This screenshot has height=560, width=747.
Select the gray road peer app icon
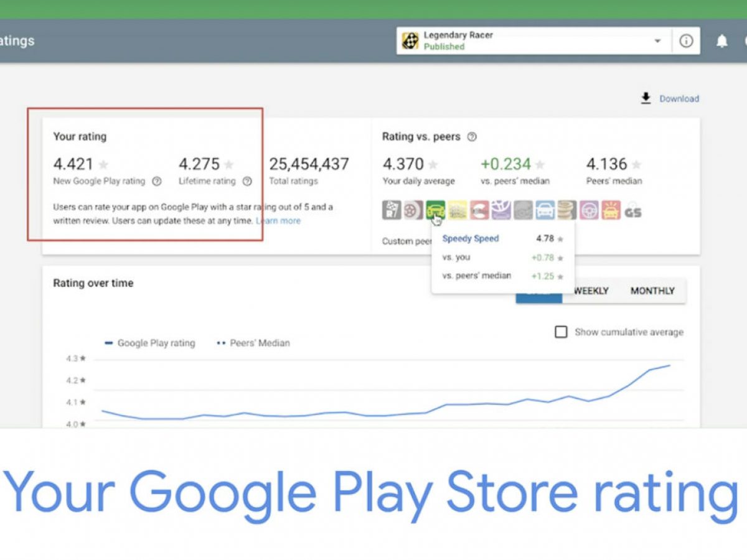click(523, 210)
